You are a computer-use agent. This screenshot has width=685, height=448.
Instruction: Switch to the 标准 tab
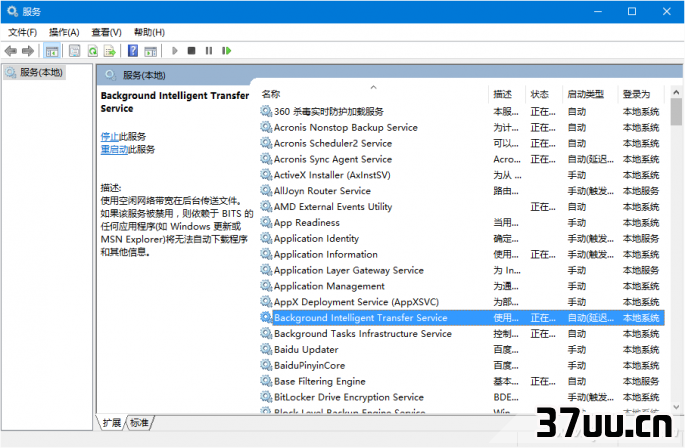point(139,423)
